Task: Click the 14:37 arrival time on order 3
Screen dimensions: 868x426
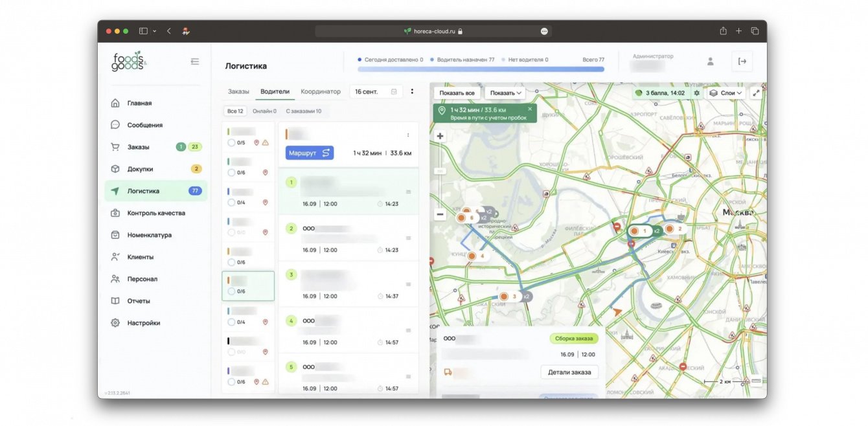Action: 392,296
